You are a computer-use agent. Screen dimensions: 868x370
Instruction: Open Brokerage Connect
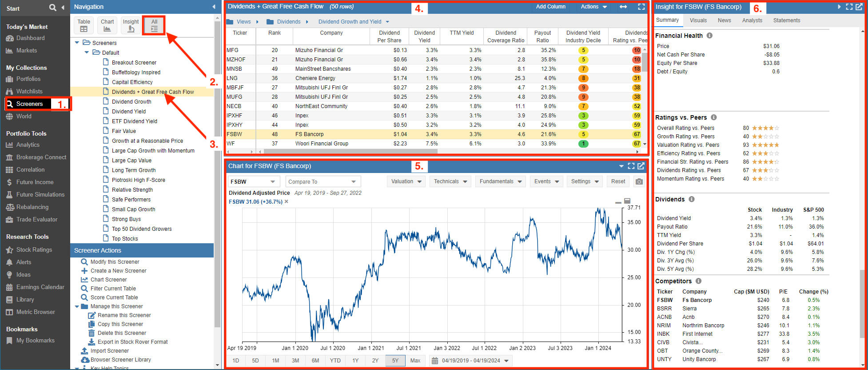pyautogui.click(x=41, y=157)
